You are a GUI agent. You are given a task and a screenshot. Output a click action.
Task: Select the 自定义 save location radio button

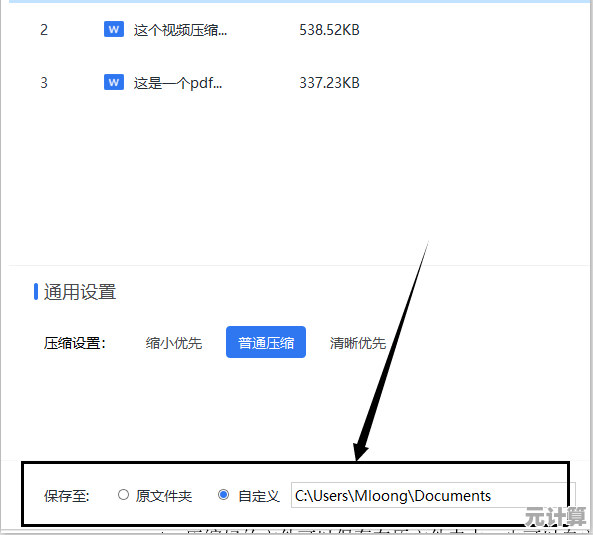(224, 495)
